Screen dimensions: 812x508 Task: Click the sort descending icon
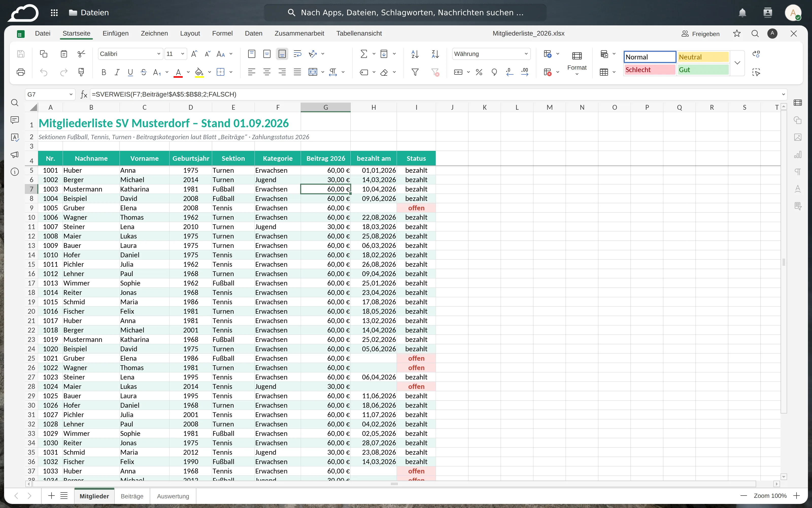pos(435,54)
